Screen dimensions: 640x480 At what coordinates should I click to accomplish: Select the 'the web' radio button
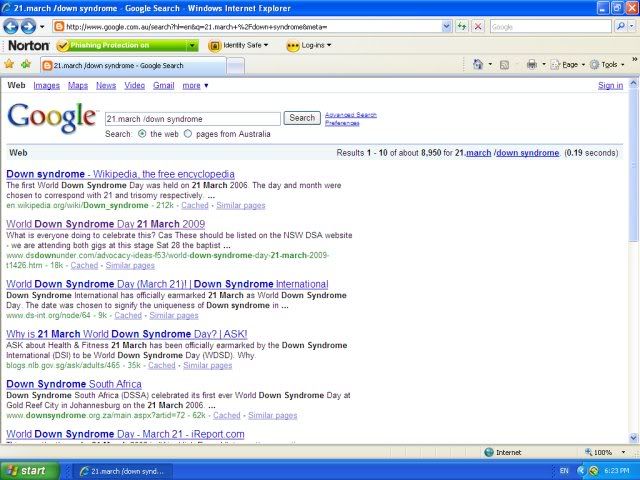tap(142, 134)
